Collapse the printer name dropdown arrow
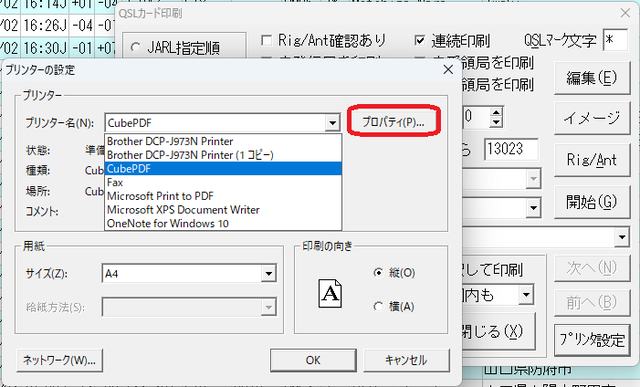The height and width of the screenshot is (387, 640). tap(332, 122)
